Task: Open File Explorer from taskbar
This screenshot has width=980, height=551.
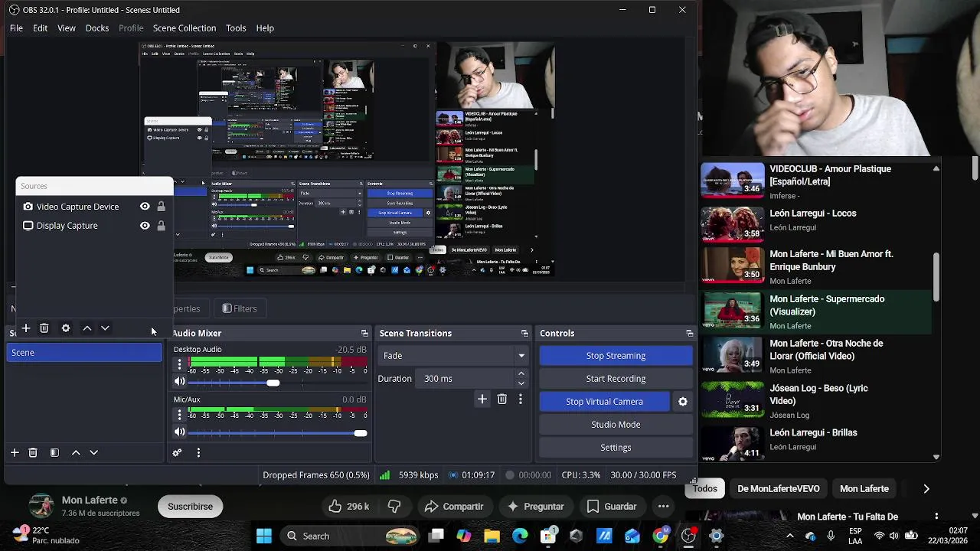Action: pyautogui.click(x=492, y=536)
